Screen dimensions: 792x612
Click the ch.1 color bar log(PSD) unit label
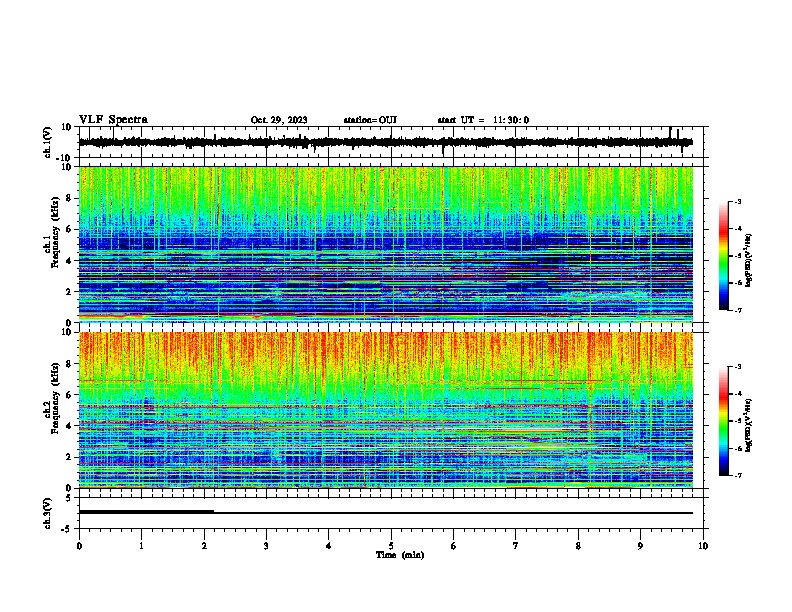click(750, 260)
